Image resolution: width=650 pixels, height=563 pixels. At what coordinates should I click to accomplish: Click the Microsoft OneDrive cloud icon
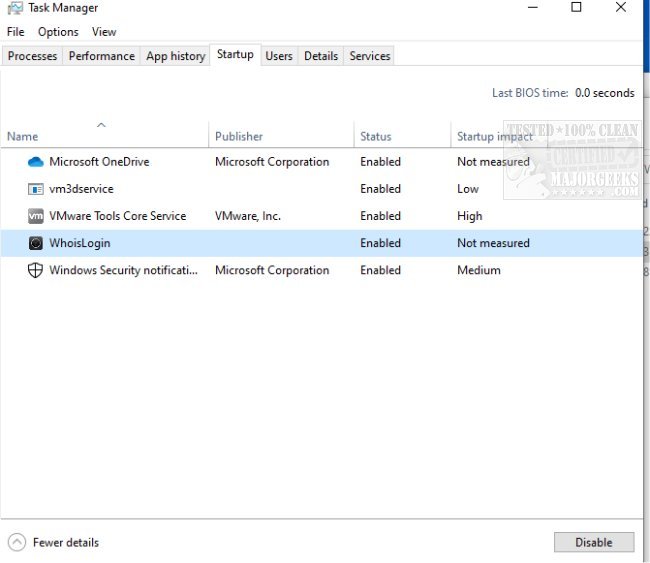(36, 162)
